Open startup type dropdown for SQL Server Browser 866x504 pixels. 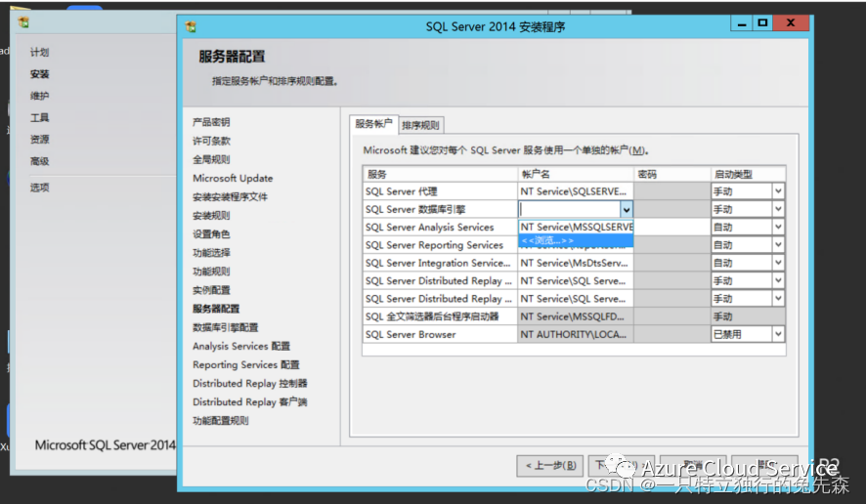click(778, 334)
